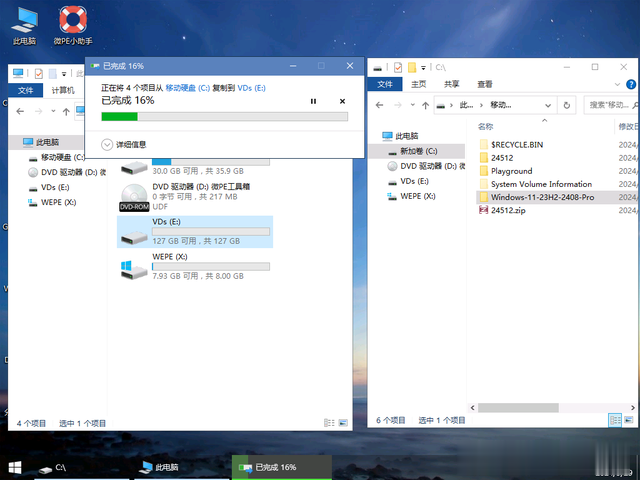Image resolution: width=640 pixels, height=480 pixels.
Task: Click the 24512.zip archive icon
Action: 483,210
